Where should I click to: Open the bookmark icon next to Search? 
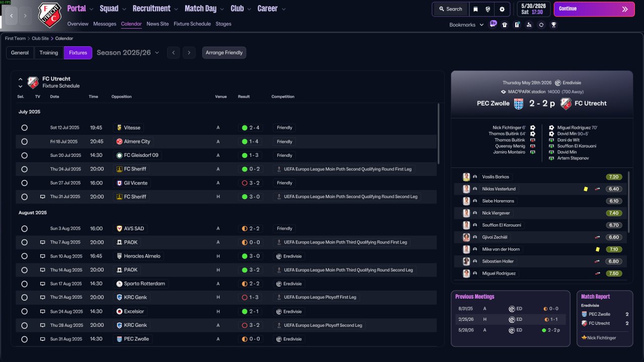tap(475, 9)
